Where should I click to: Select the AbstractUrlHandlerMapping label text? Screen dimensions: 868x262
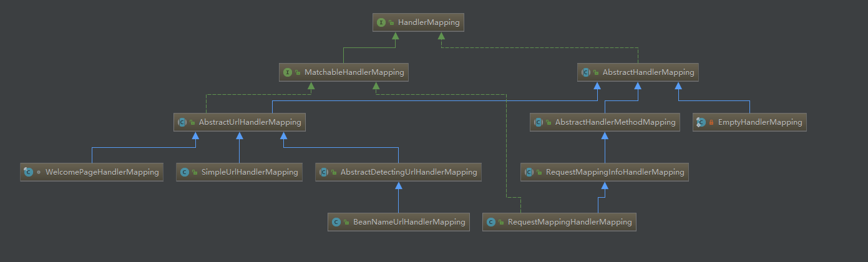pyautogui.click(x=250, y=122)
